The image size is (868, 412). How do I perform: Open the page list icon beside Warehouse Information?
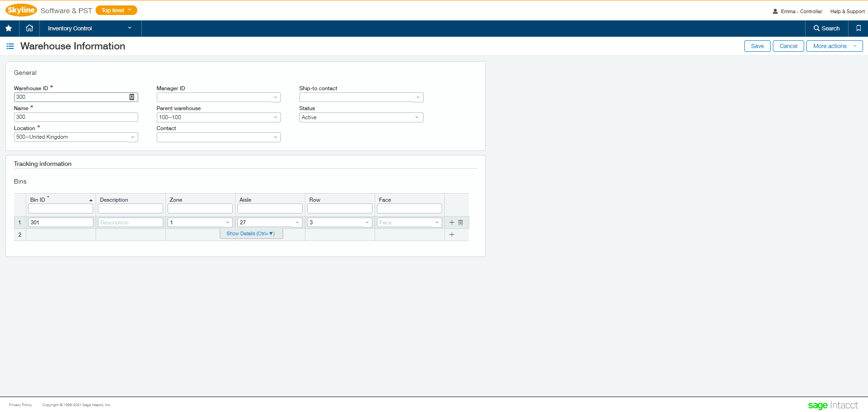(10, 46)
